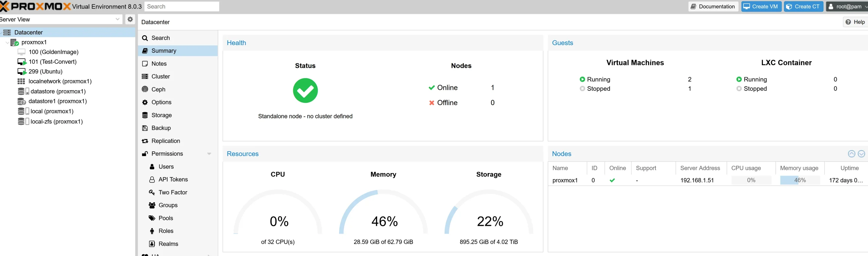Image resolution: width=868 pixels, height=256 pixels.
Task: Click the Replication arrows icon
Action: (x=145, y=141)
